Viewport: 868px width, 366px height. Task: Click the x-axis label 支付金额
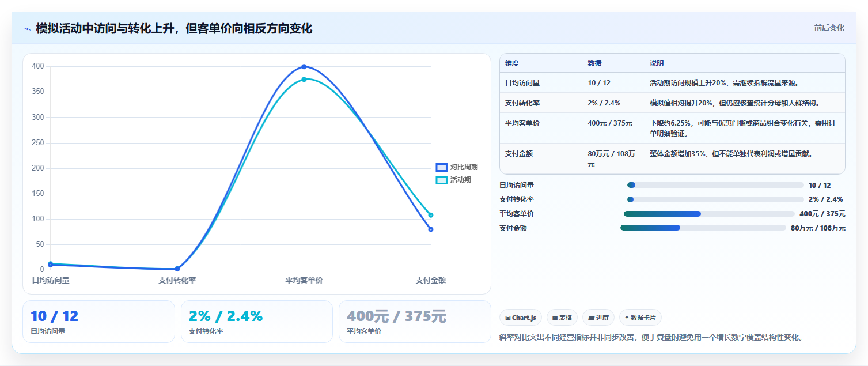point(431,281)
